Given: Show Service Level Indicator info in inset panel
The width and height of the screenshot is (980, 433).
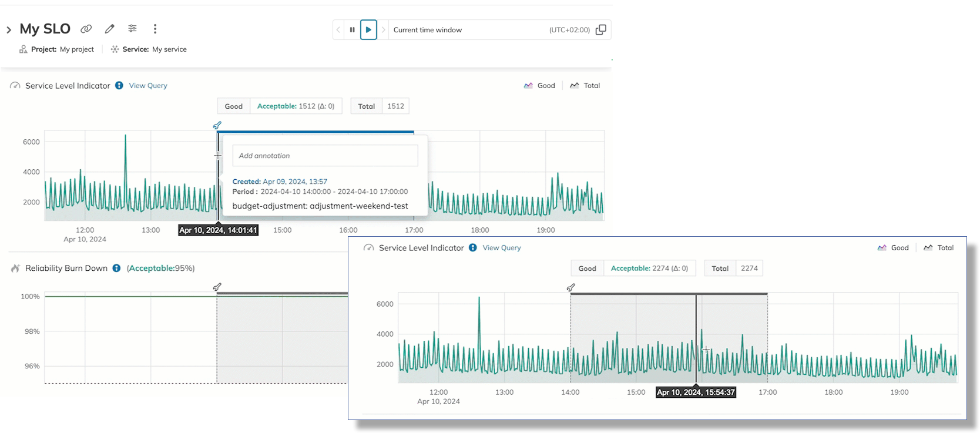Looking at the screenshot, I should [473, 248].
